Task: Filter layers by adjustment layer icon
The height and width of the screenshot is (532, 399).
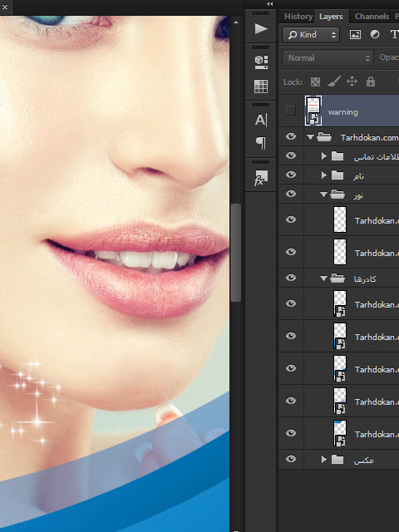Action: (x=375, y=35)
